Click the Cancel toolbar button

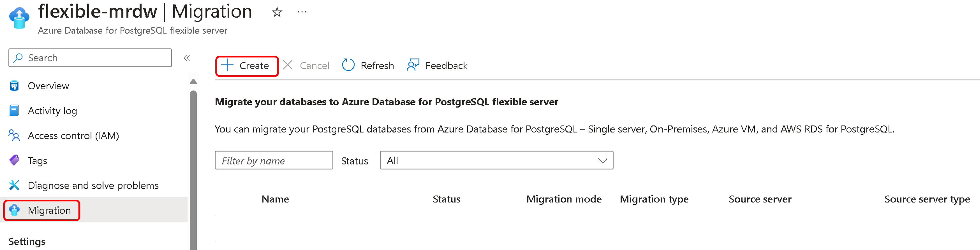(x=307, y=66)
